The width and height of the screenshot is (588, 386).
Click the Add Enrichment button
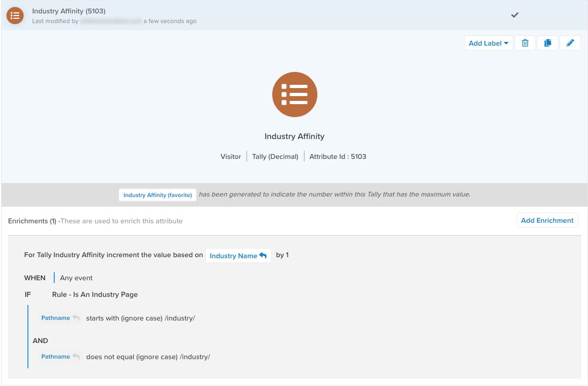point(547,220)
